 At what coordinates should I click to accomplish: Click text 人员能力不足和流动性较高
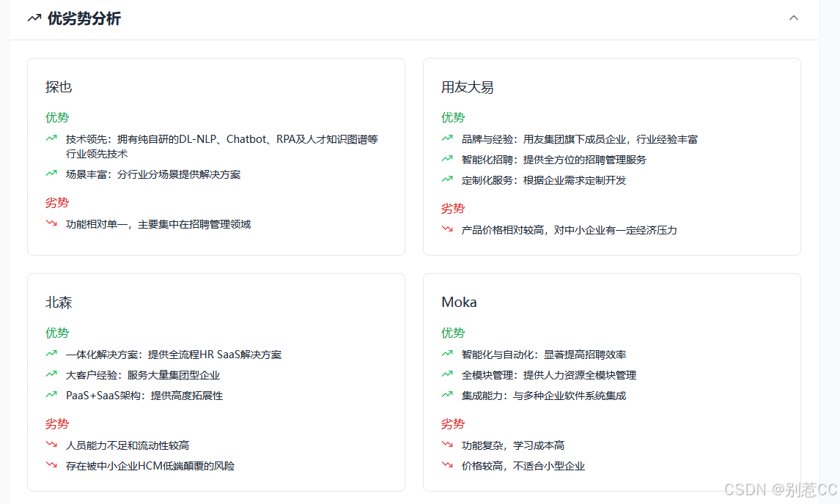pyautogui.click(x=128, y=445)
